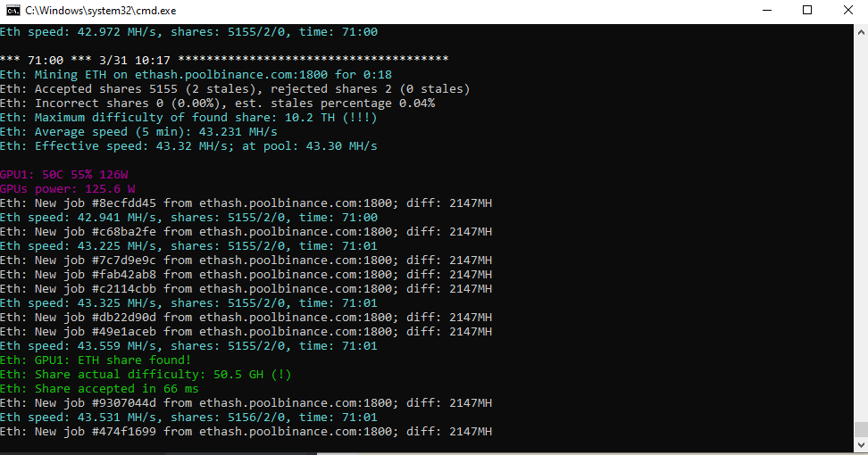
Task: Click the 'Eth speed: 42.941 MH/s' line
Action: [x=188, y=218]
